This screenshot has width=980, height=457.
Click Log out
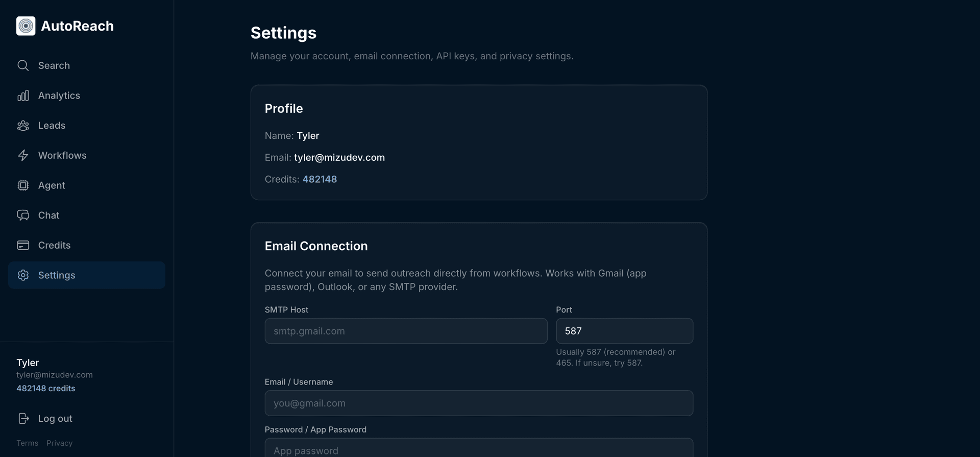[x=55, y=418]
